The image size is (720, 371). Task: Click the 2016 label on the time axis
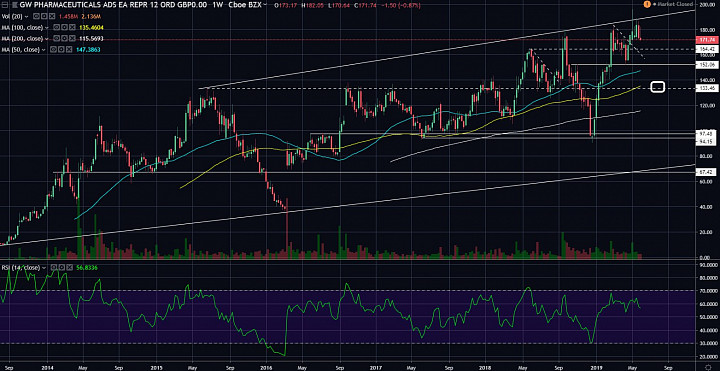266,367
